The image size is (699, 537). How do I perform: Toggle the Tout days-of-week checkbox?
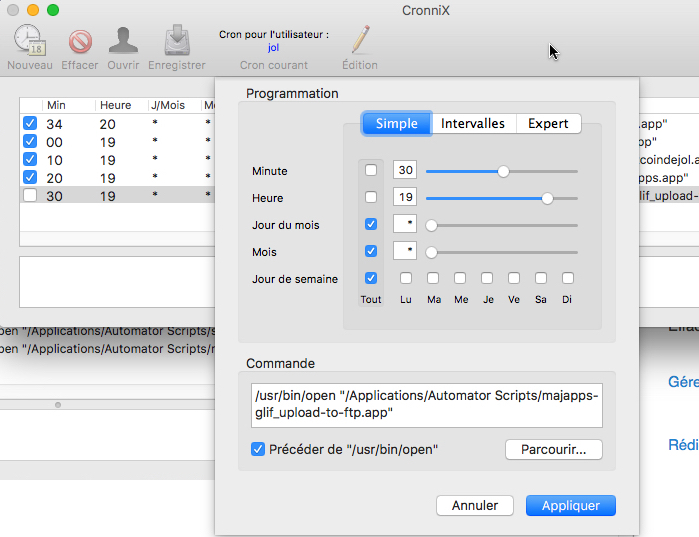tap(371, 278)
